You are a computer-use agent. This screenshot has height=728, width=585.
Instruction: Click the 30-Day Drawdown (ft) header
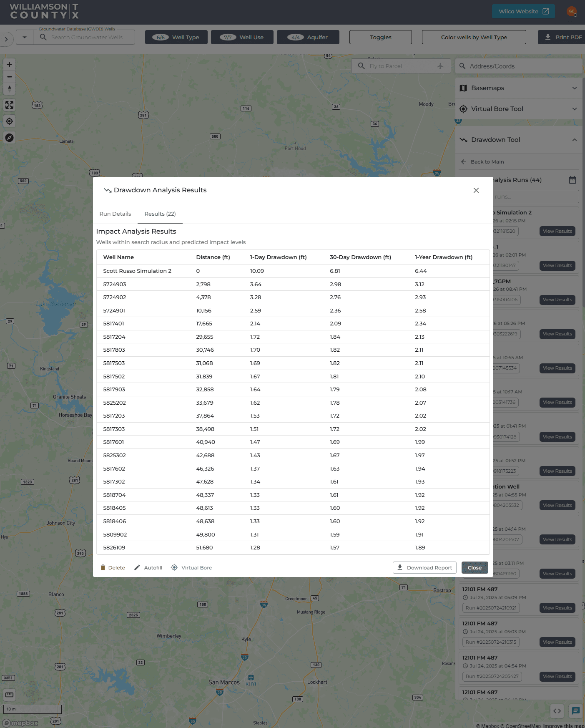pyautogui.click(x=360, y=257)
